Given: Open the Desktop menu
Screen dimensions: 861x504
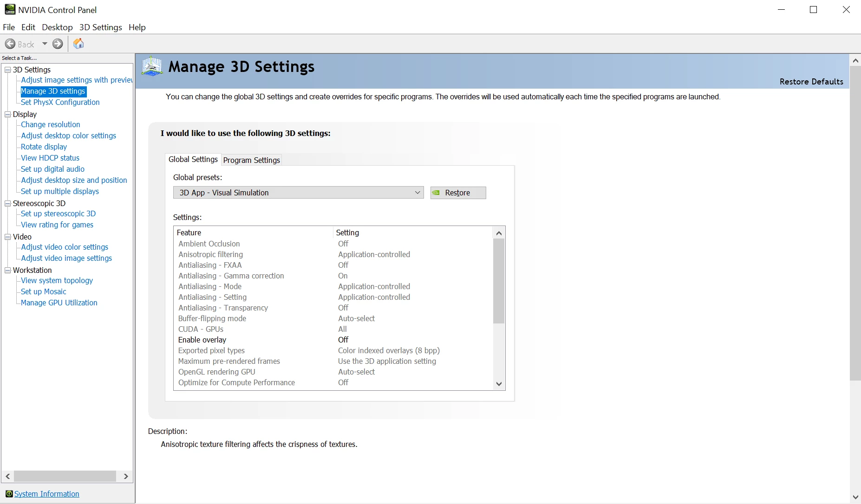Looking at the screenshot, I should coord(57,27).
